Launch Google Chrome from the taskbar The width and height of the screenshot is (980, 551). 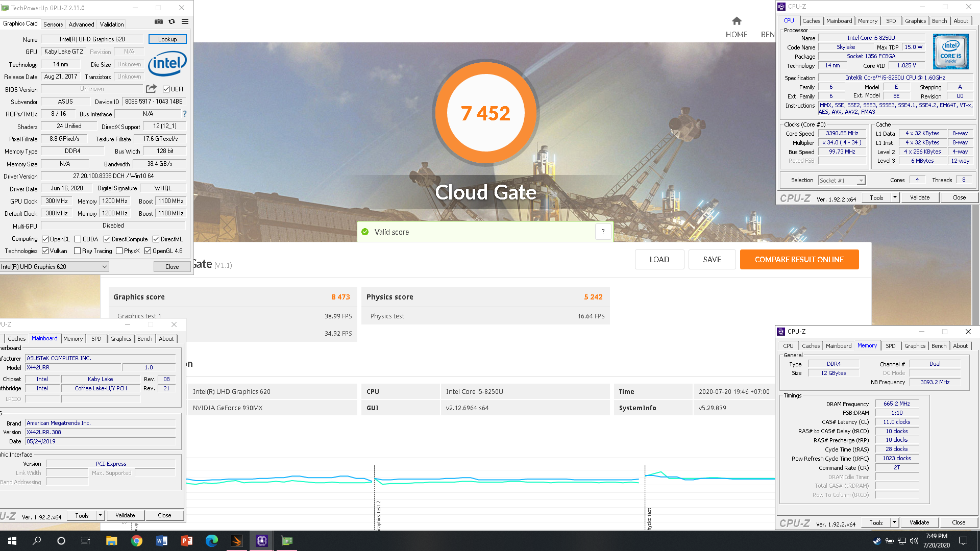(136, 541)
